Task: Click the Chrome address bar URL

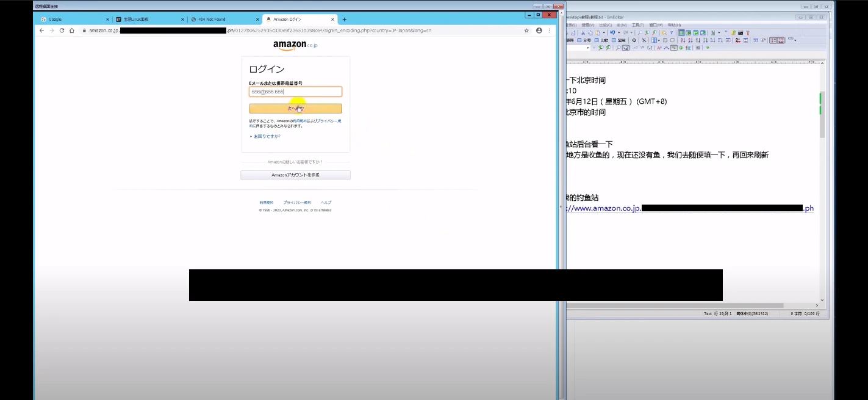Action: (299, 30)
